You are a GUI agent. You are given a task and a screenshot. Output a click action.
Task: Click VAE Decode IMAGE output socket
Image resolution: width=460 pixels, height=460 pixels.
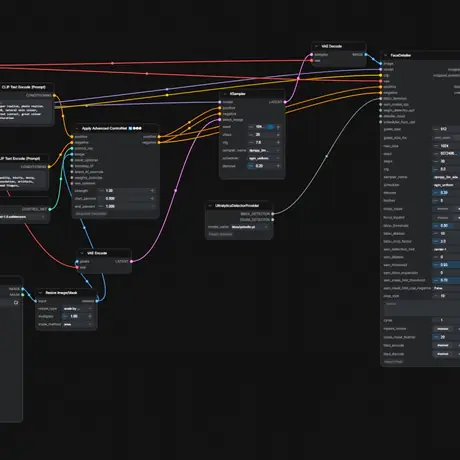click(x=366, y=55)
